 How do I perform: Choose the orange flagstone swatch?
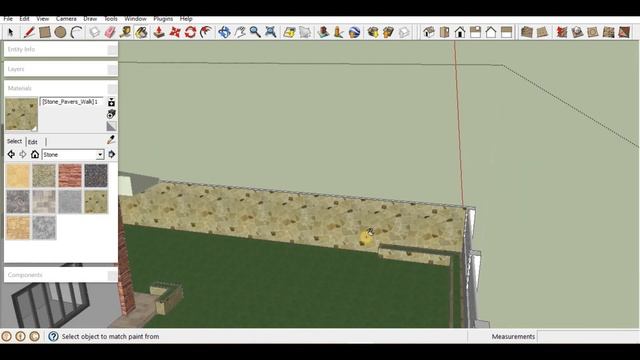tap(18, 228)
